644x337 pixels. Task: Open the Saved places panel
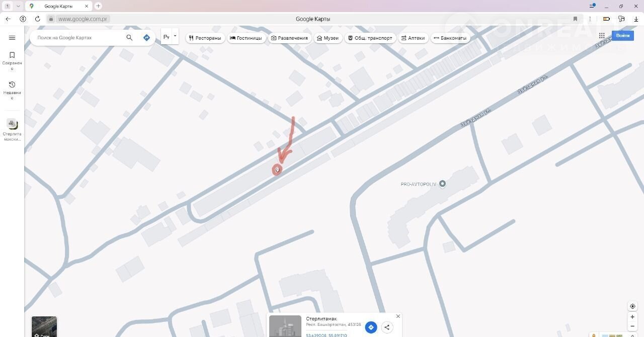12,58
